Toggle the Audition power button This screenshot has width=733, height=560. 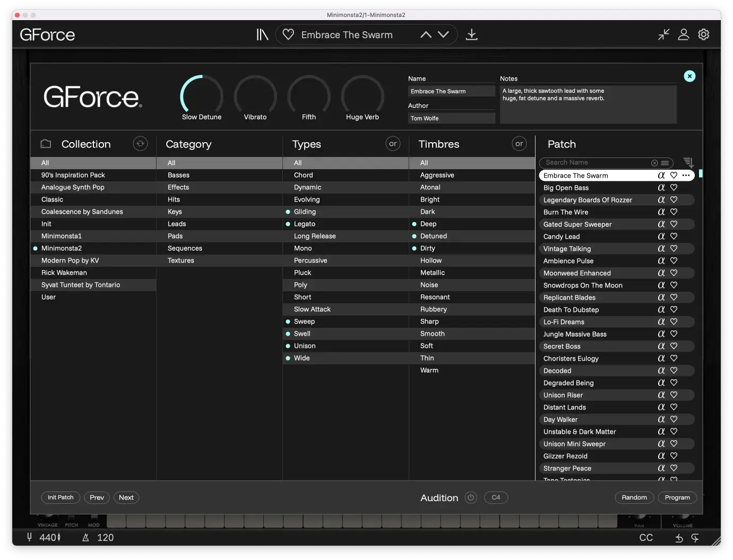[x=471, y=497]
